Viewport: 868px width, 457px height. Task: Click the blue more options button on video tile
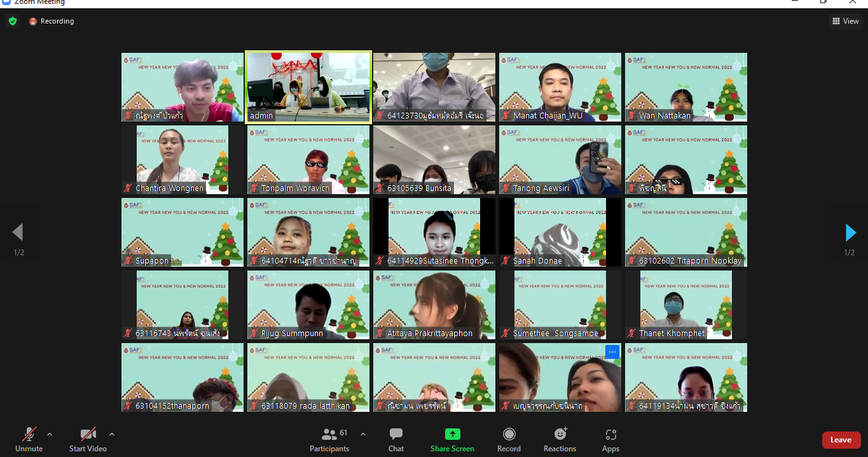(x=612, y=352)
